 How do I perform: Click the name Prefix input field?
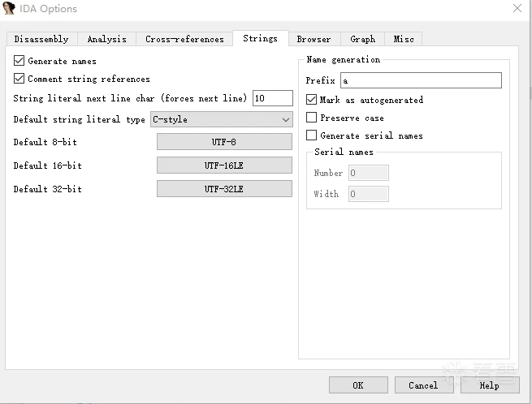[421, 80]
